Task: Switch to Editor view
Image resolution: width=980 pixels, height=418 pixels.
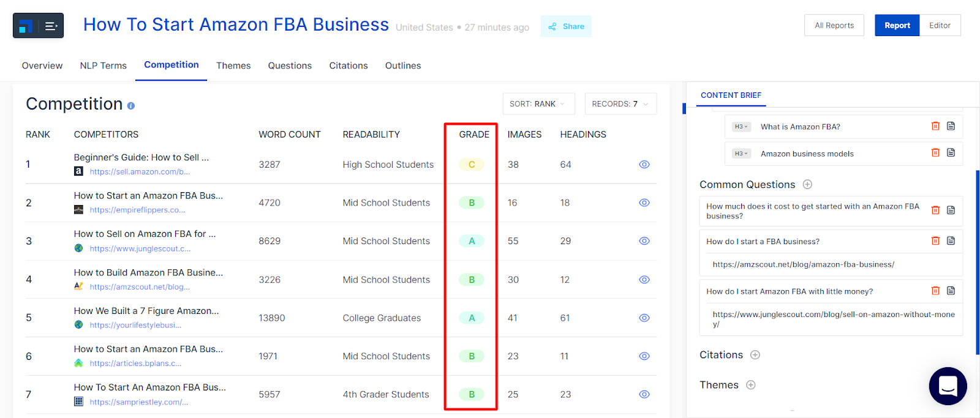Action: coord(940,26)
